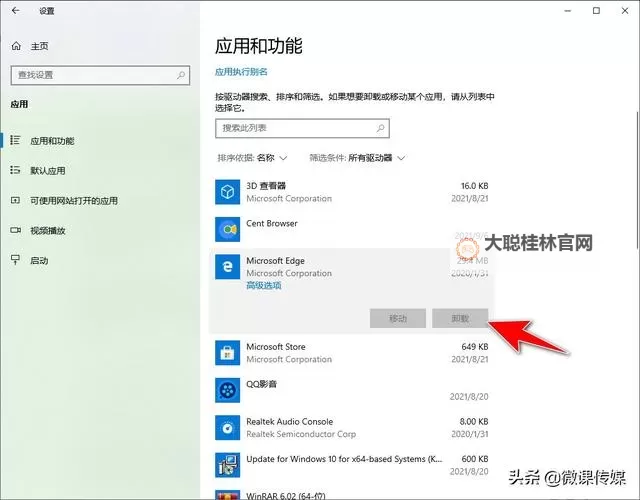Viewport: 640px width, 500px height.
Task: Click the vertical scrollbar on right
Action: pyautogui.click(x=637, y=180)
